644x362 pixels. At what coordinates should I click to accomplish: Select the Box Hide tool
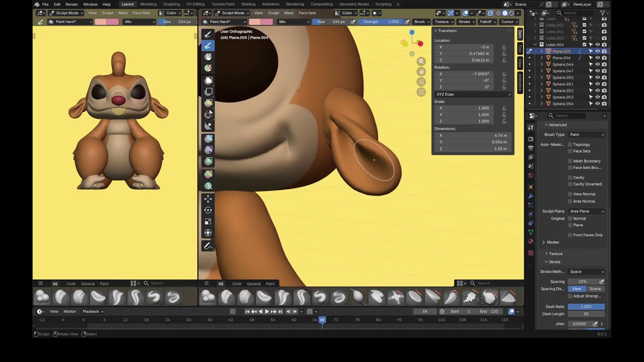tap(208, 92)
